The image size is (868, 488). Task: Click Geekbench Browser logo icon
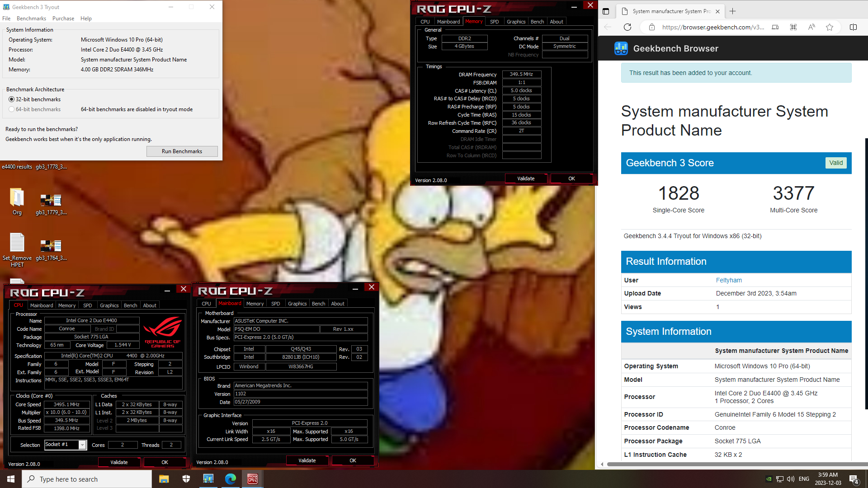[621, 48]
